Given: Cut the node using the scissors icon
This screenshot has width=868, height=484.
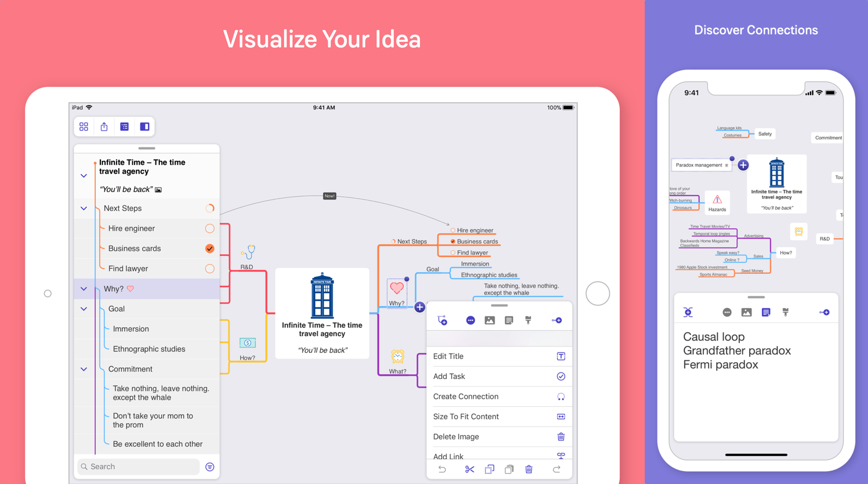Looking at the screenshot, I should (470, 469).
